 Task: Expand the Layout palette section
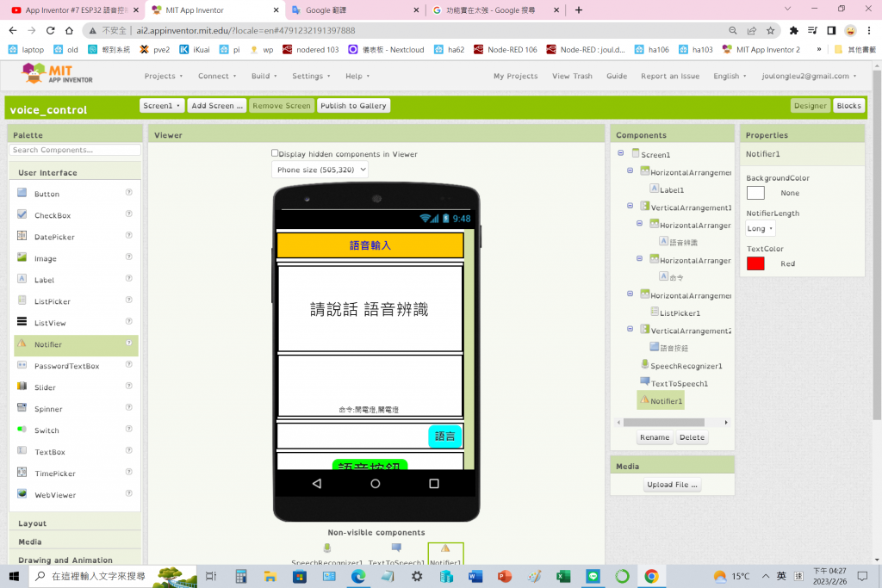tap(75, 523)
